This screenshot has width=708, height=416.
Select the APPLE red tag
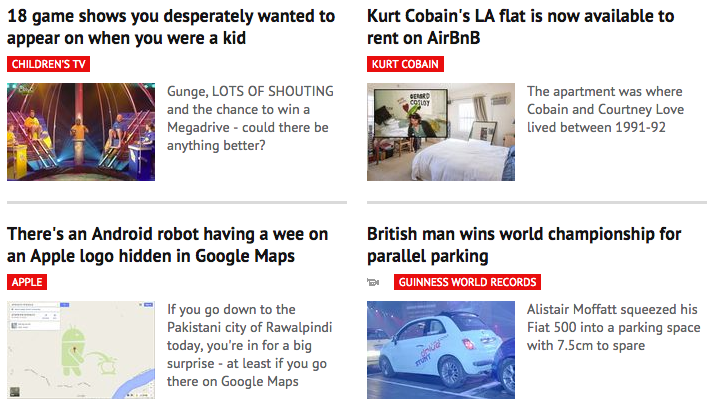[27, 282]
